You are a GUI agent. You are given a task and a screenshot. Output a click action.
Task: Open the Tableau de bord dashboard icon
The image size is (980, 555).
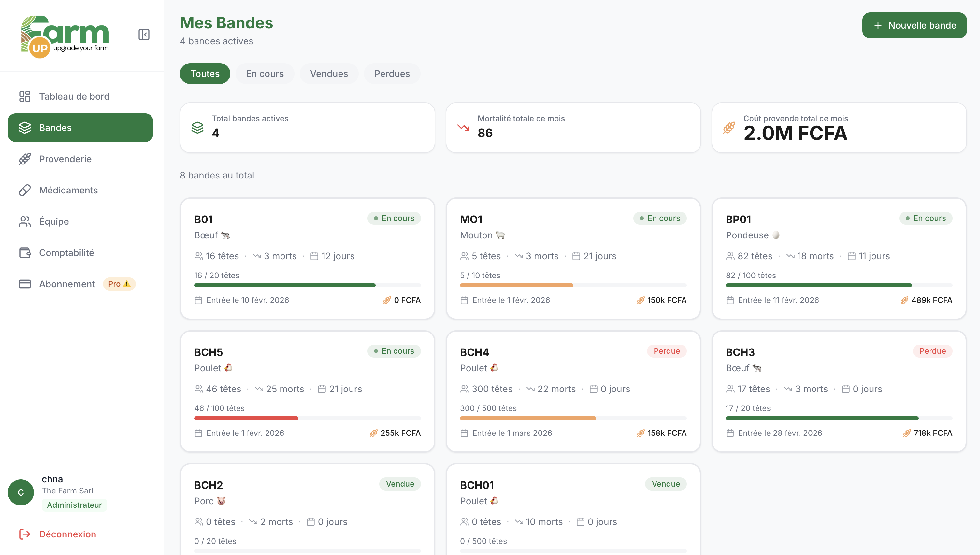pyautogui.click(x=25, y=96)
